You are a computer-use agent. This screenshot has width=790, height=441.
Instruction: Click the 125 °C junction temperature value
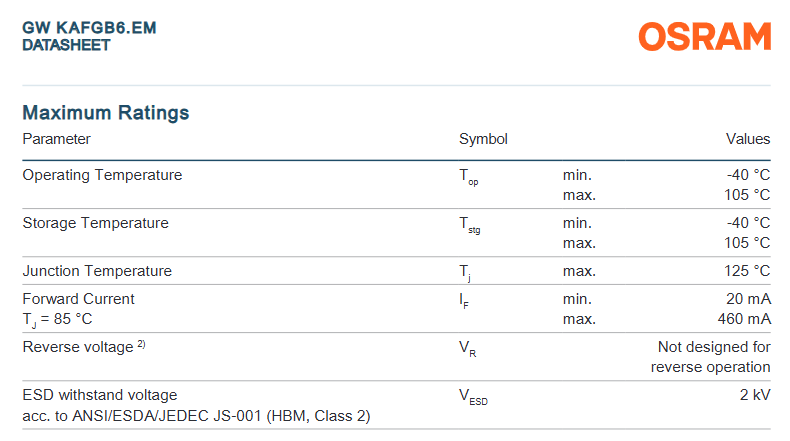click(747, 271)
